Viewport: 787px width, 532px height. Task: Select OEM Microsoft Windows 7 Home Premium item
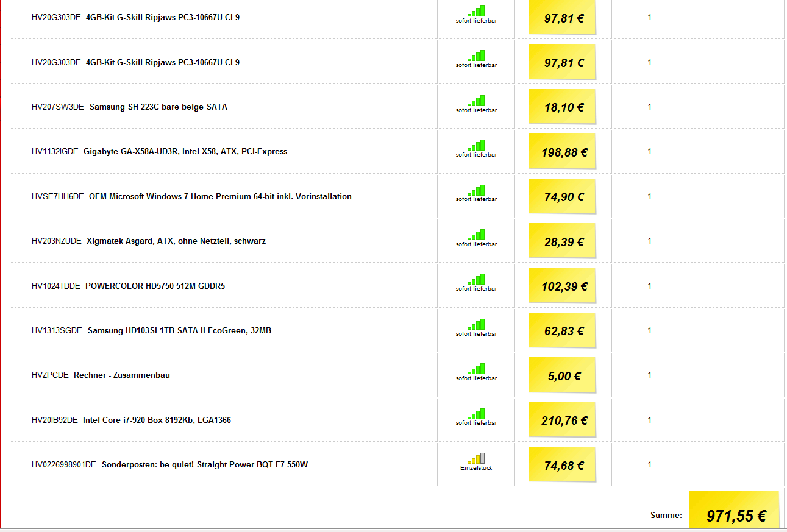pyautogui.click(x=220, y=196)
